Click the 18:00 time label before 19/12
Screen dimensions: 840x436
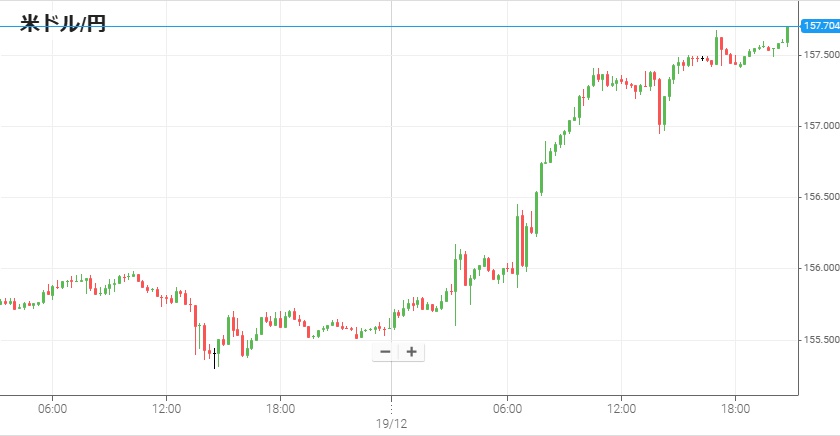click(280, 408)
